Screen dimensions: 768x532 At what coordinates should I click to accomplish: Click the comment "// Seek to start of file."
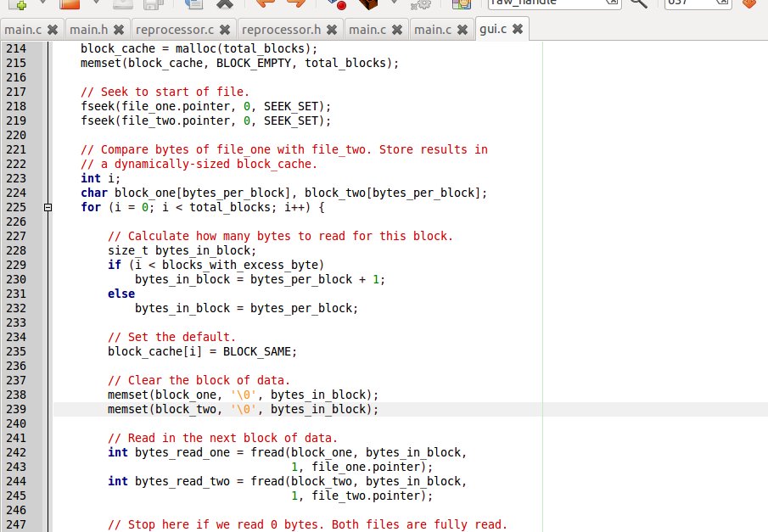click(165, 92)
